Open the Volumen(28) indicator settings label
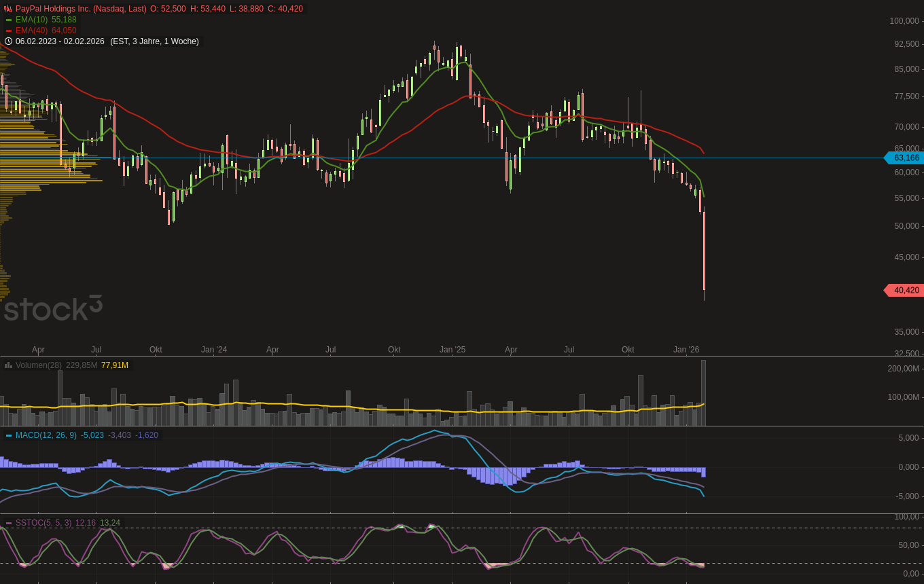924x584 pixels. coord(38,365)
